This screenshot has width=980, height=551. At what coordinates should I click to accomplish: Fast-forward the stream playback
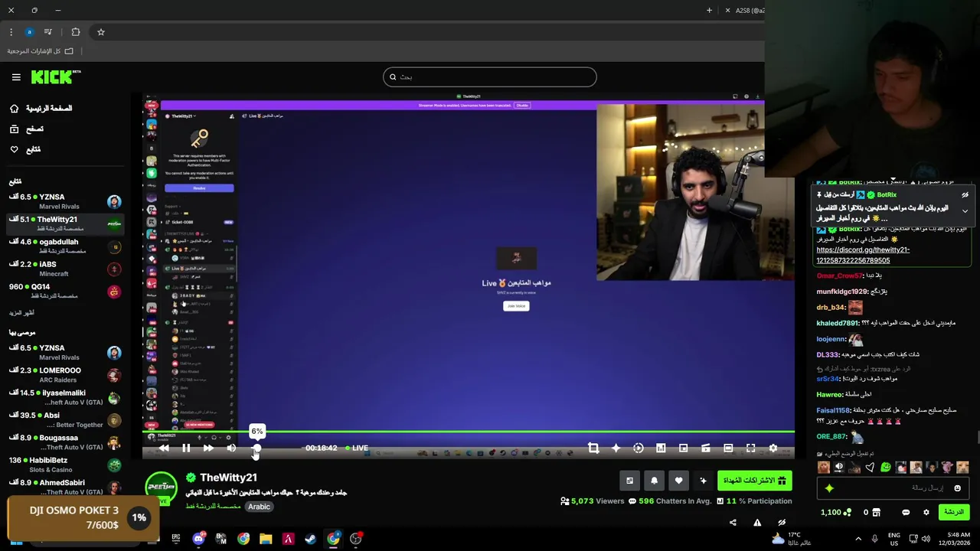click(x=208, y=448)
